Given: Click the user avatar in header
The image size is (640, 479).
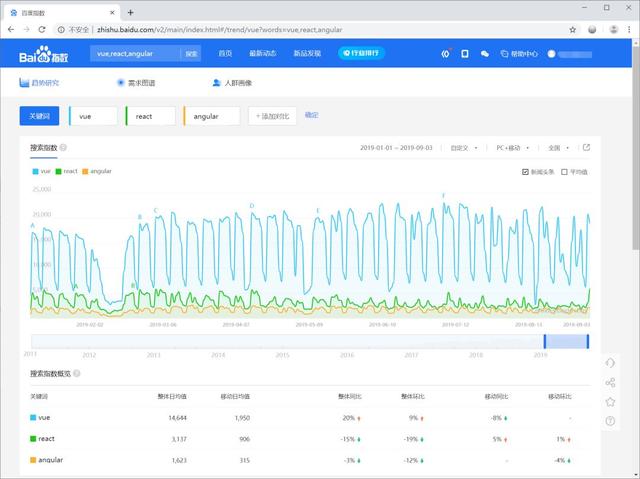Looking at the screenshot, I should [x=551, y=54].
